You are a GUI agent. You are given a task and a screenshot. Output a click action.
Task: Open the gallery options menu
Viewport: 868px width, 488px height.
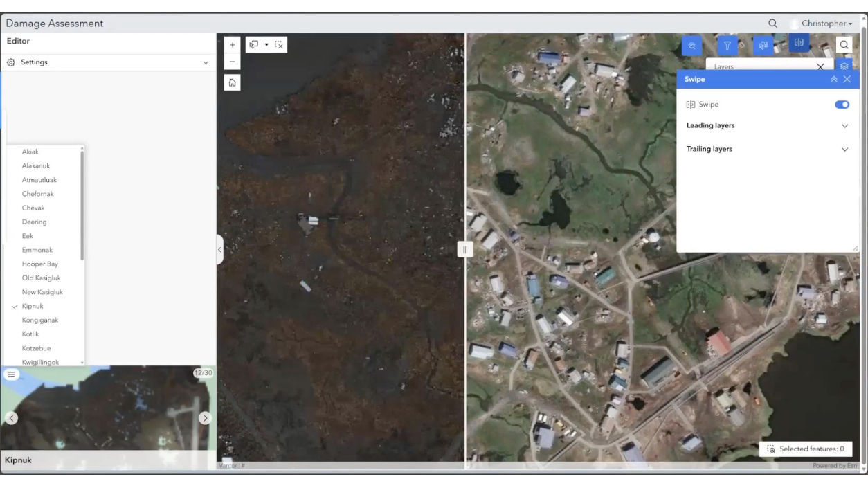coord(11,374)
